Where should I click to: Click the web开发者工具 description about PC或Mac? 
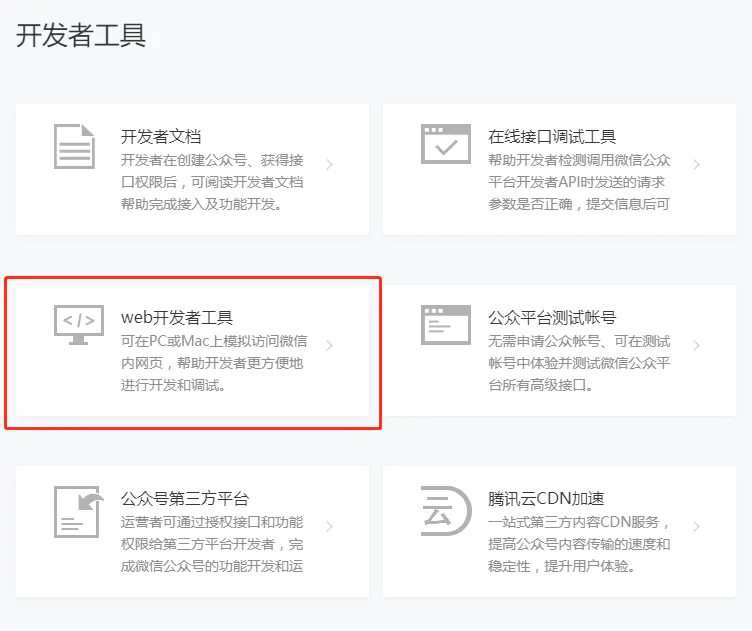(212, 363)
